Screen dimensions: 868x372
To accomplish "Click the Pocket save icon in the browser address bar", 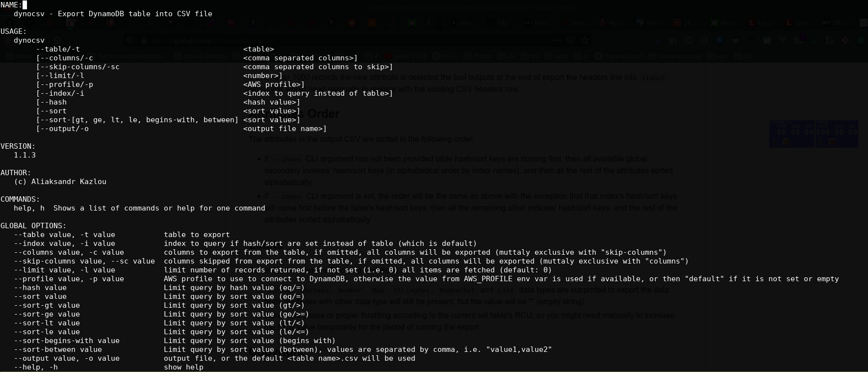I will coord(571,40).
